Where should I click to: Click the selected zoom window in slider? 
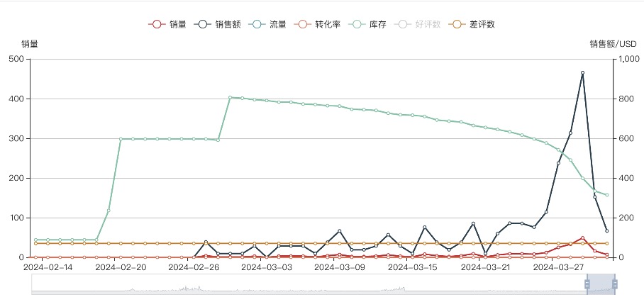pos(601,284)
